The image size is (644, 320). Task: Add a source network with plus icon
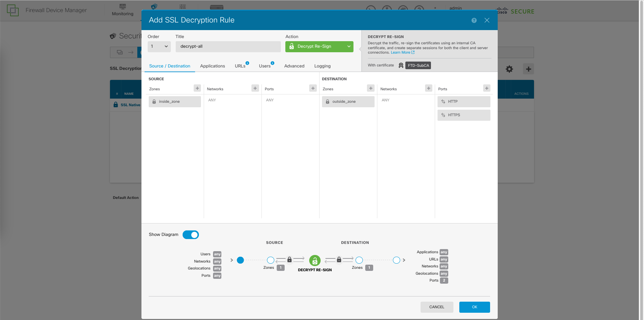[255, 88]
